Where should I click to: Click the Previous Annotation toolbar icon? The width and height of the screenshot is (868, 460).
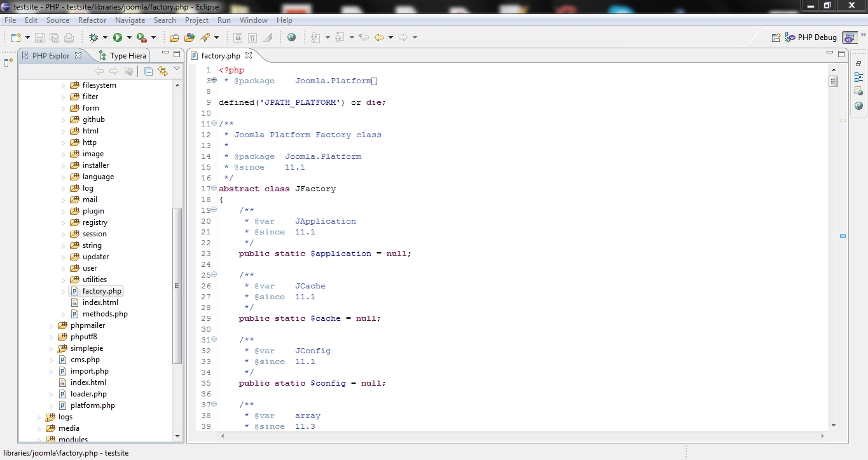pos(340,37)
